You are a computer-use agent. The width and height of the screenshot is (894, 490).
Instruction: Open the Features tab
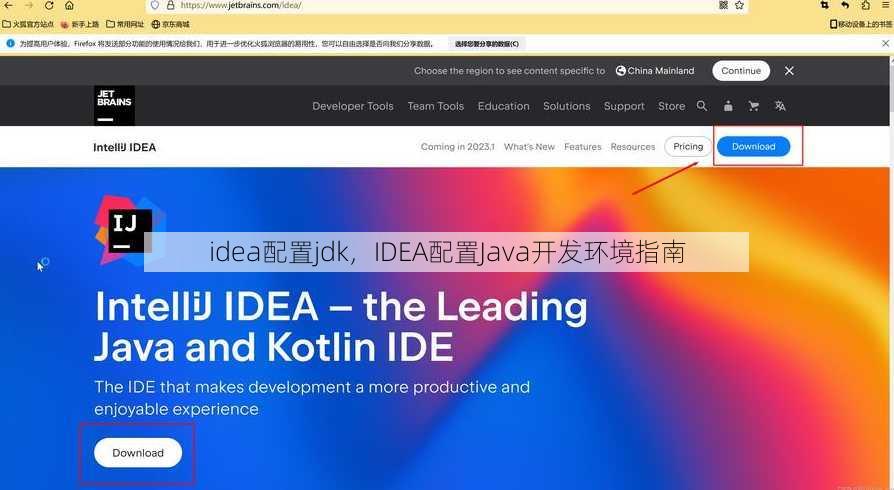pyautogui.click(x=583, y=147)
